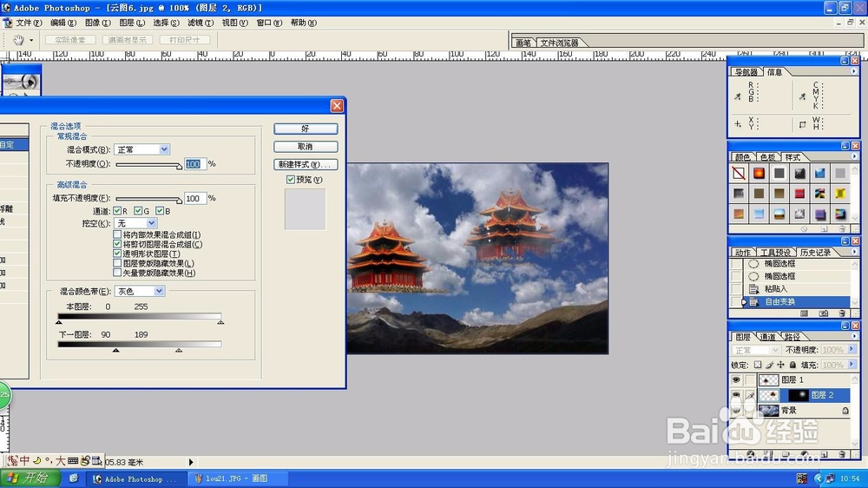The image size is (868, 488).
Task: Apply the black chrome button style swatch
Action: (799, 174)
